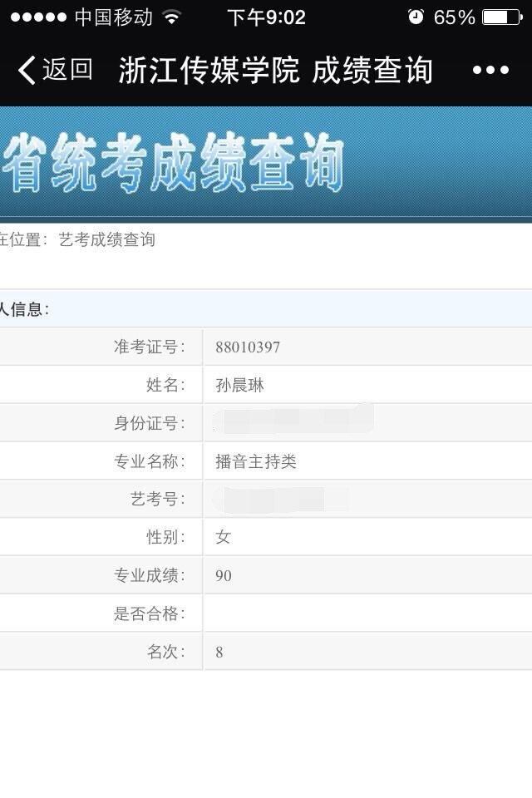Tap the alarm clock status icon
The width and height of the screenshot is (532, 798).
tap(416, 17)
